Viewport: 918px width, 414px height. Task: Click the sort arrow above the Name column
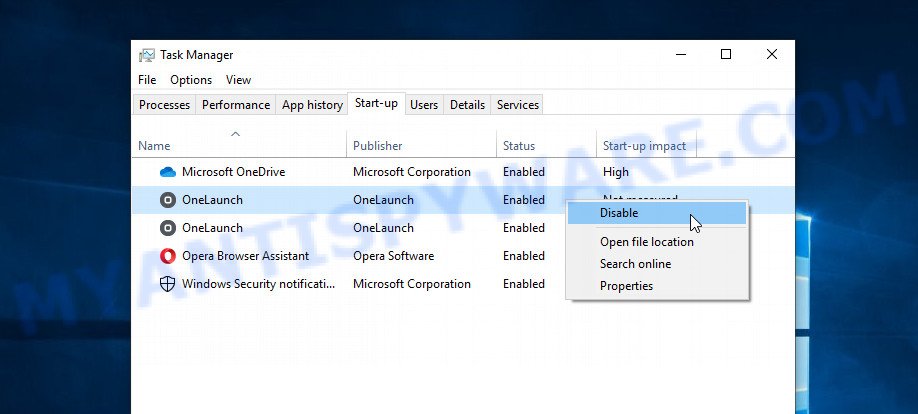235,134
